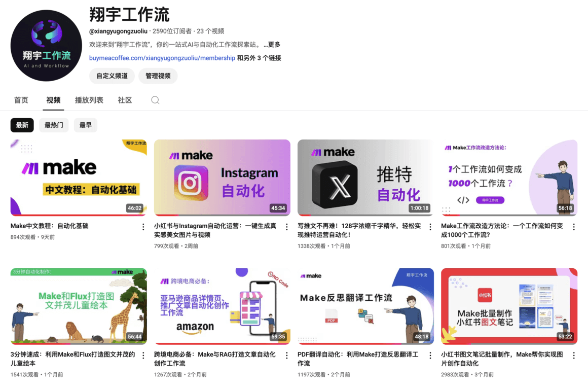
Task: Open three-dot menu for 儿童绘本 video
Action: pyautogui.click(x=143, y=356)
